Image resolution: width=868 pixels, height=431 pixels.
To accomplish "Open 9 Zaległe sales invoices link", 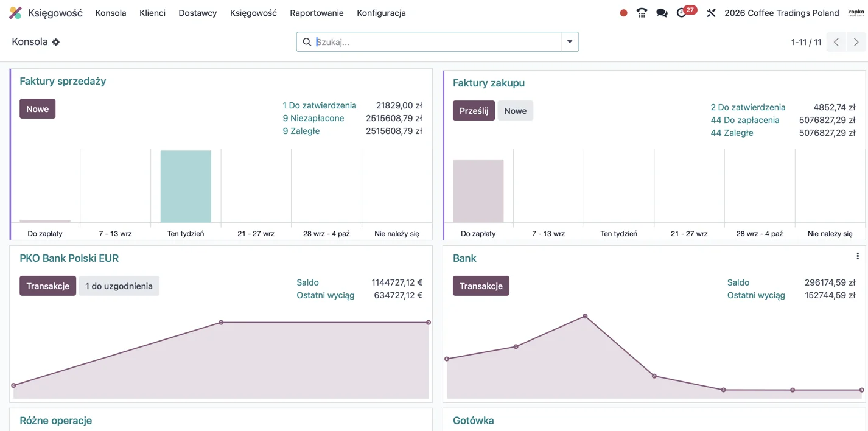I will click(301, 131).
